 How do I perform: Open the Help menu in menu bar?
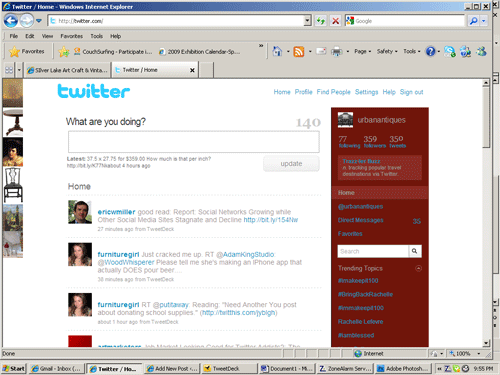click(115, 36)
